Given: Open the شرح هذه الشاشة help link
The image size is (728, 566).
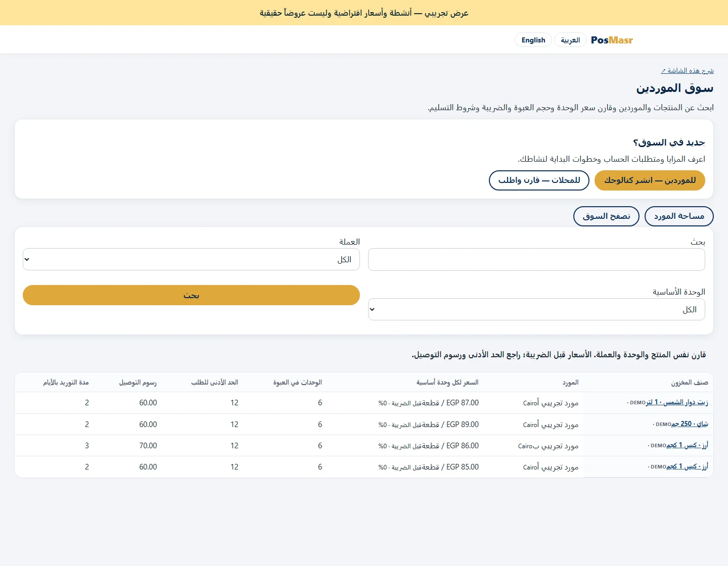Looking at the screenshot, I should (687, 70).
